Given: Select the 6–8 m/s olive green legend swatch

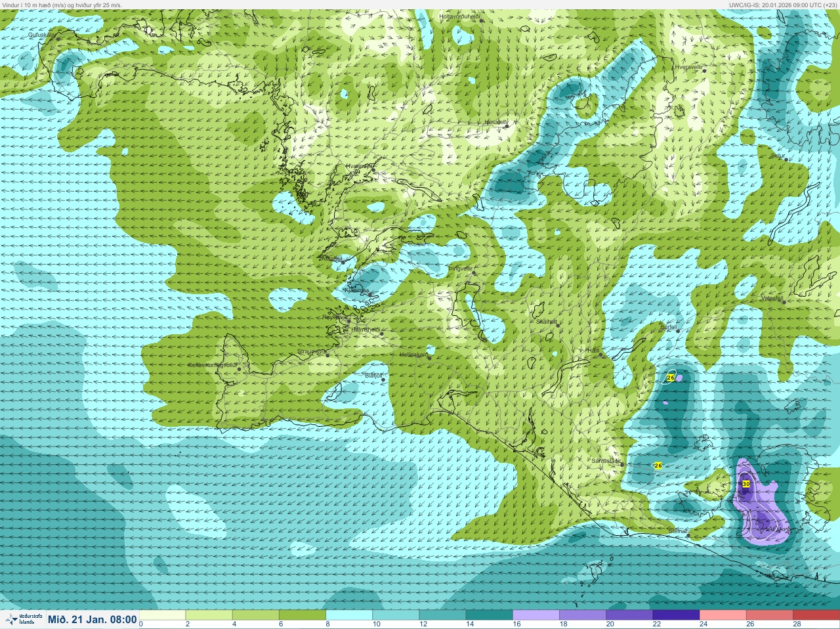Looking at the screenshot, I should coord(302,615).
